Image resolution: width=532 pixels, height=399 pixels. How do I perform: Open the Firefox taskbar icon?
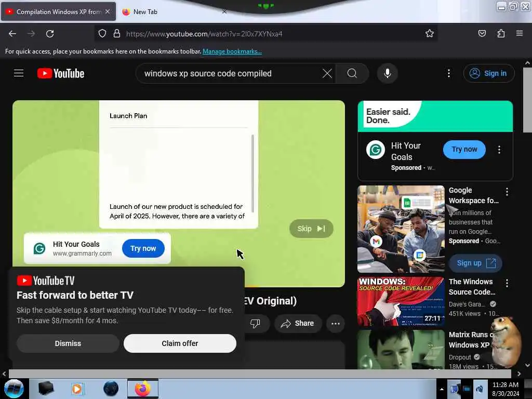click(143, 389)
